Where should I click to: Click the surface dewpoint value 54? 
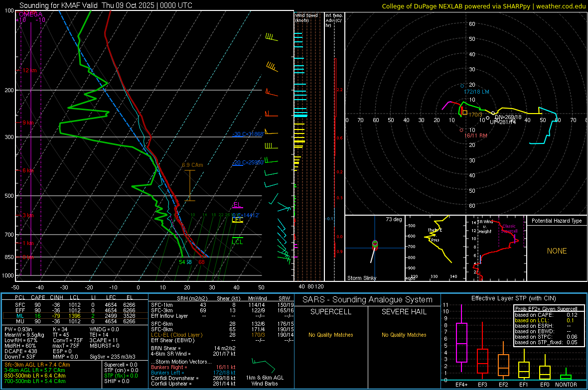(x=182, y=262)
